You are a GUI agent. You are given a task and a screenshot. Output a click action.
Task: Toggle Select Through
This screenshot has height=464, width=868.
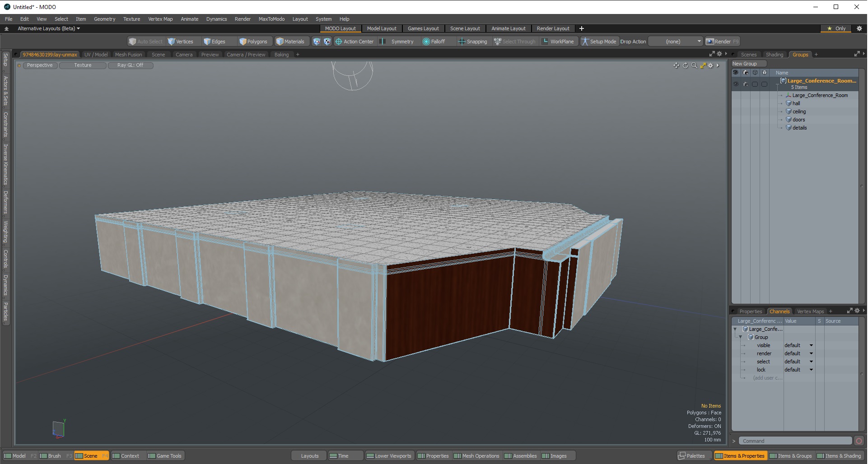click(514, 42)
